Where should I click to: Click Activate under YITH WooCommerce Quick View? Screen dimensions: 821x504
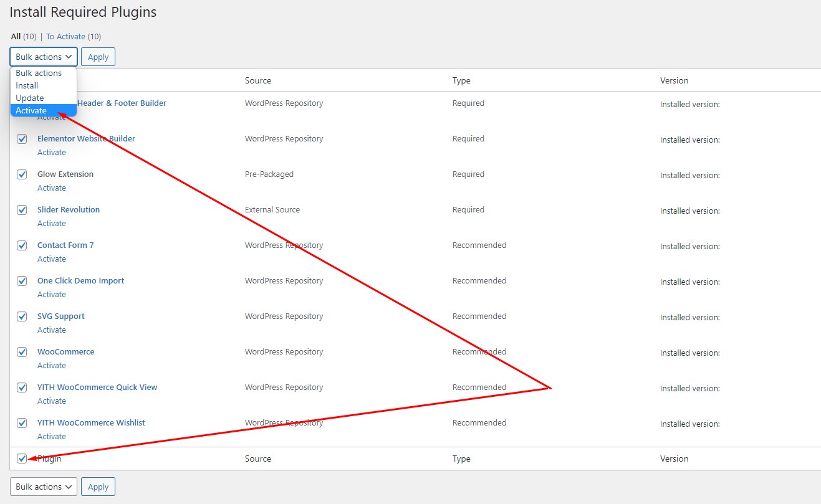52,401
